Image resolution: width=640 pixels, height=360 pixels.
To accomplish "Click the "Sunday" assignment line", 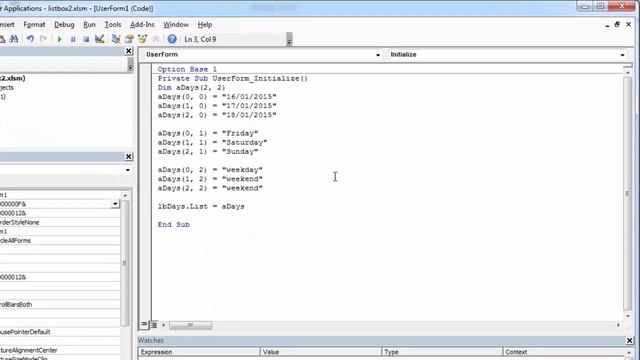I will coord(208,151).
